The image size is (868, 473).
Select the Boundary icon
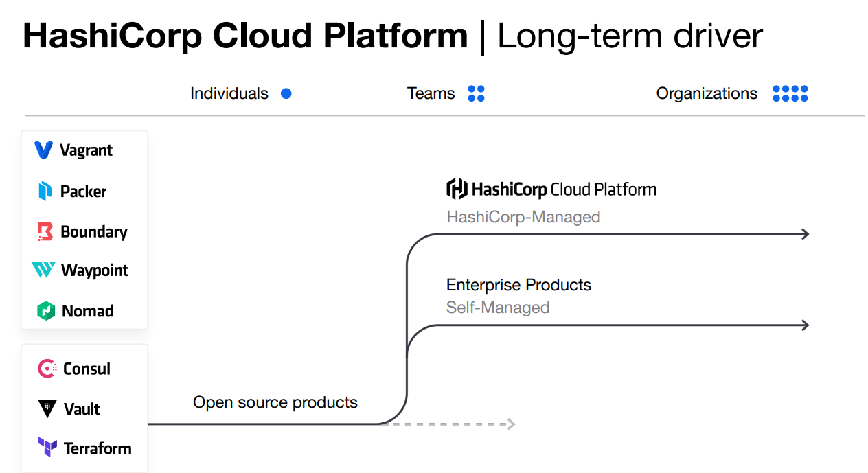(43, 232)
